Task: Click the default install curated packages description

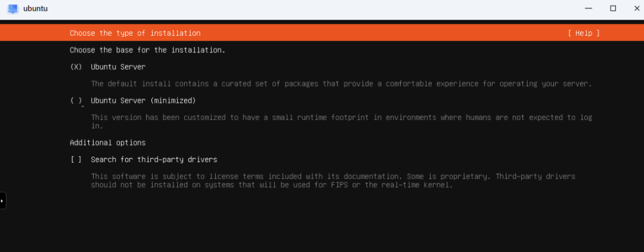Action: coord(341,84)
